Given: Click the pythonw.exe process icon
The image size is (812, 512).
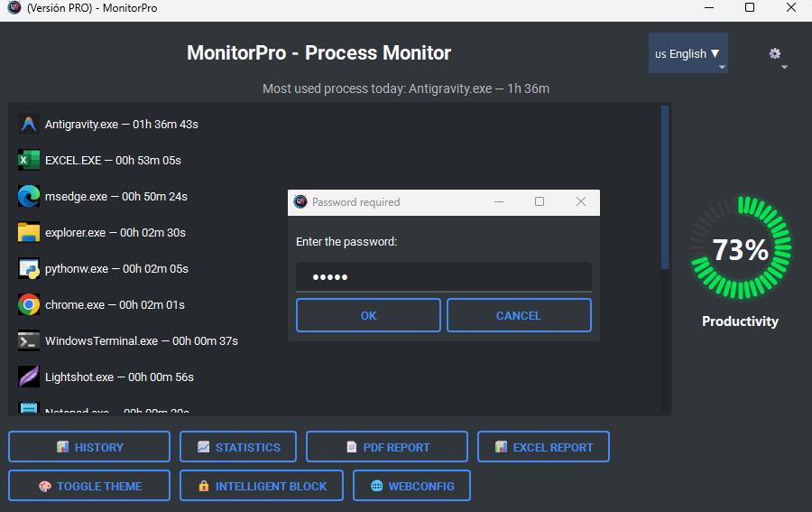Looking at the screenshot, I should point(29,268).
